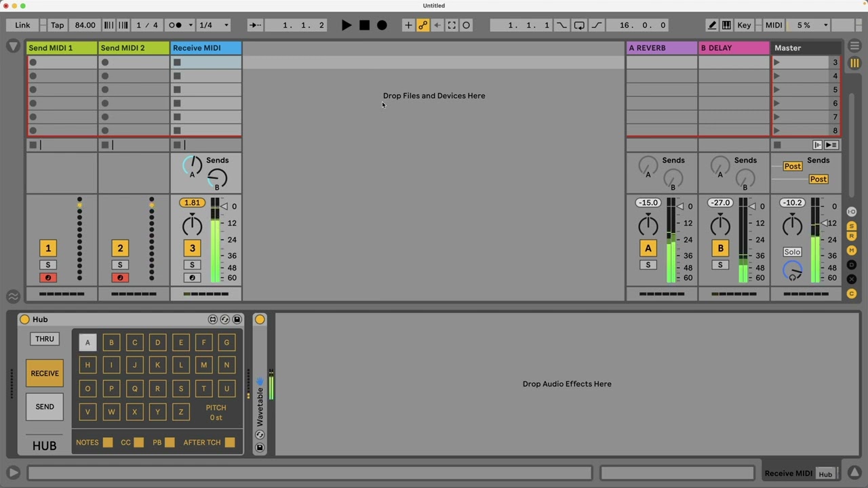Toggle the metronome button
868x488 pixels.
pyautogui.click(x=175, y=25)
